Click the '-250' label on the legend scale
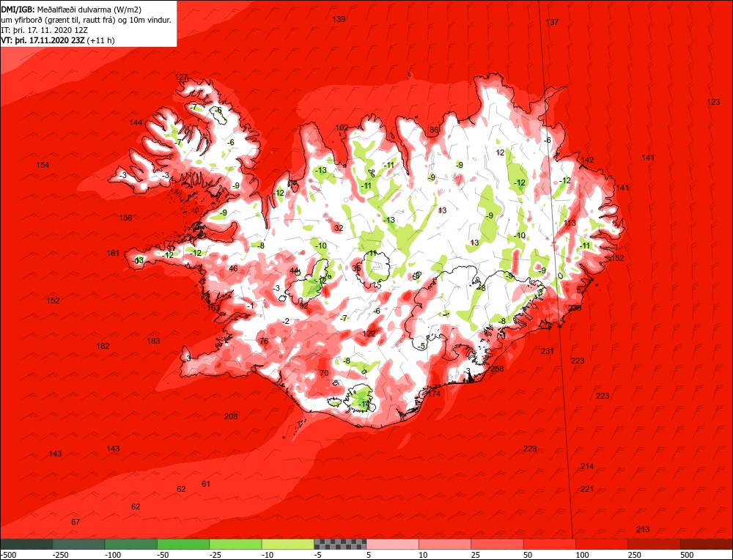 click(61, 555)
